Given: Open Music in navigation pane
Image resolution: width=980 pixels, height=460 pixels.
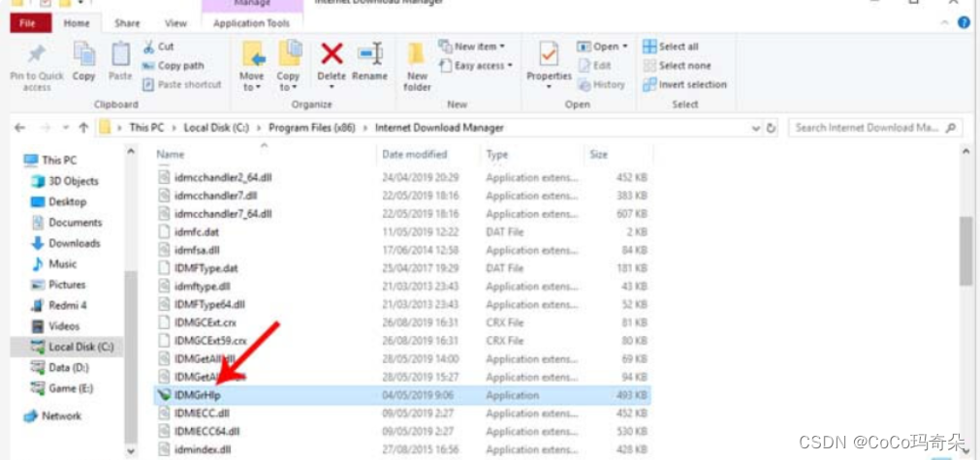Looking at the screenshot, I should pos(53,264).
